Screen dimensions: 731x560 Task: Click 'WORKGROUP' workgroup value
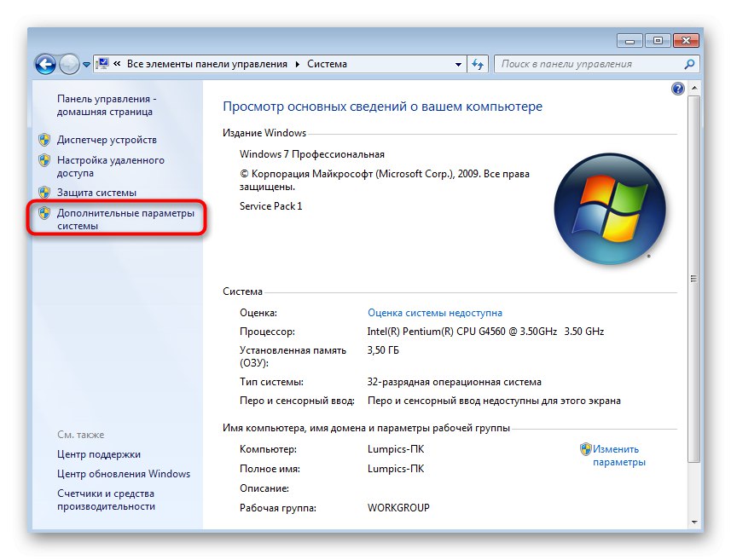click(x=398, y=508)
